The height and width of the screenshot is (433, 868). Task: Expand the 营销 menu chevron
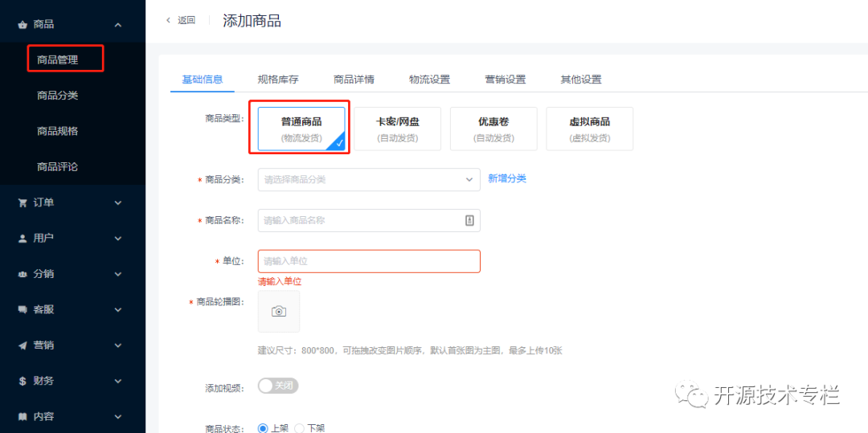(x=117, y=345)
